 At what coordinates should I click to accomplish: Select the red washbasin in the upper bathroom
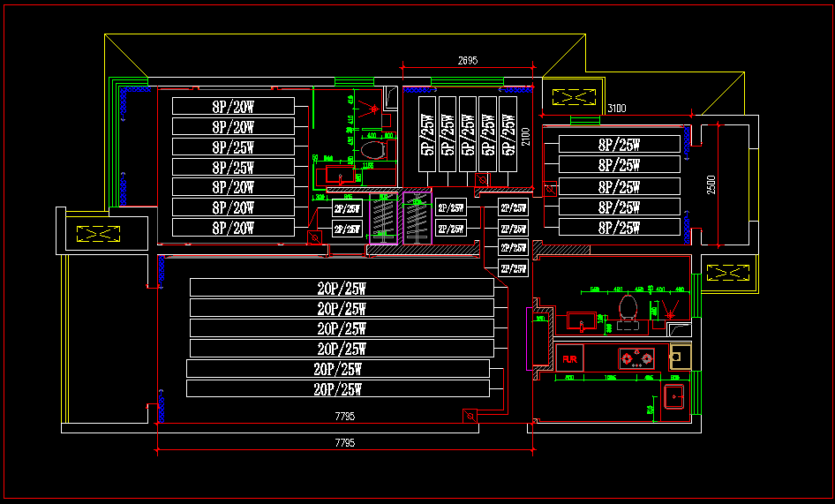click(x=339, y=175)
